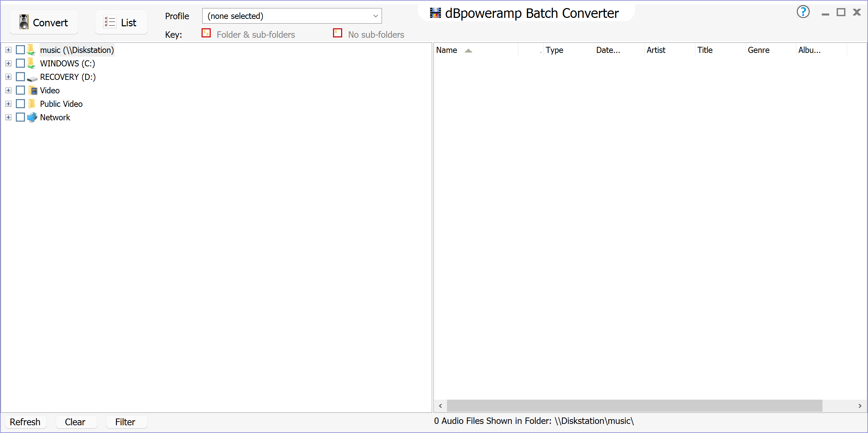Click the Filter button

click(x=125, y=422)
